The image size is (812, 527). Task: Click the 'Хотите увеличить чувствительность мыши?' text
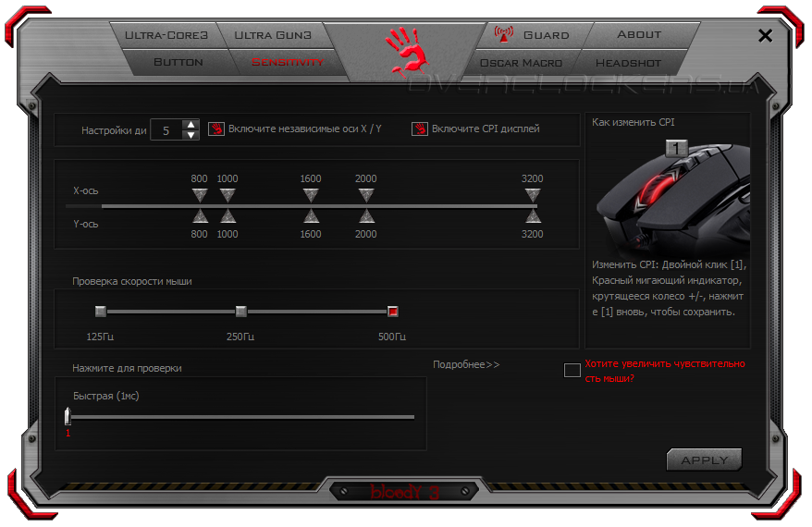[665, 371]
